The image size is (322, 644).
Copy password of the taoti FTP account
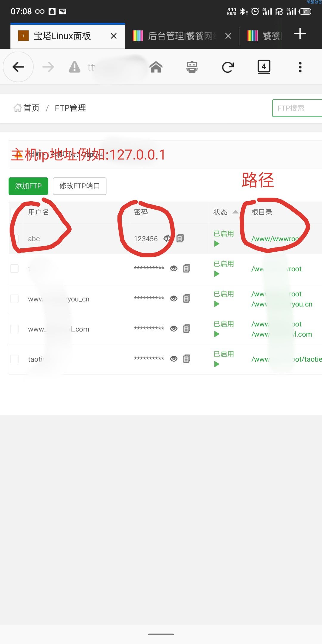(x=187, y=359)
